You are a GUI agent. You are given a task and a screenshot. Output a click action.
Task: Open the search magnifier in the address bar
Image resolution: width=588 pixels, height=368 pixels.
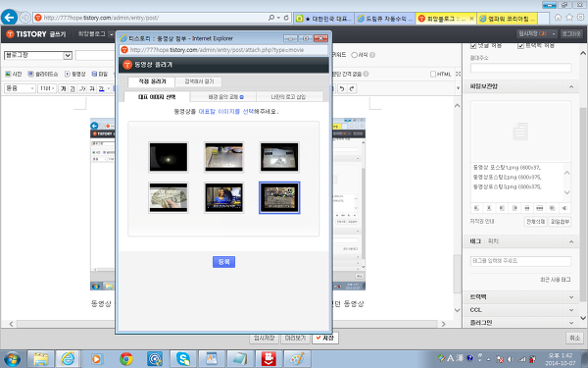click(x=271, y=18)
